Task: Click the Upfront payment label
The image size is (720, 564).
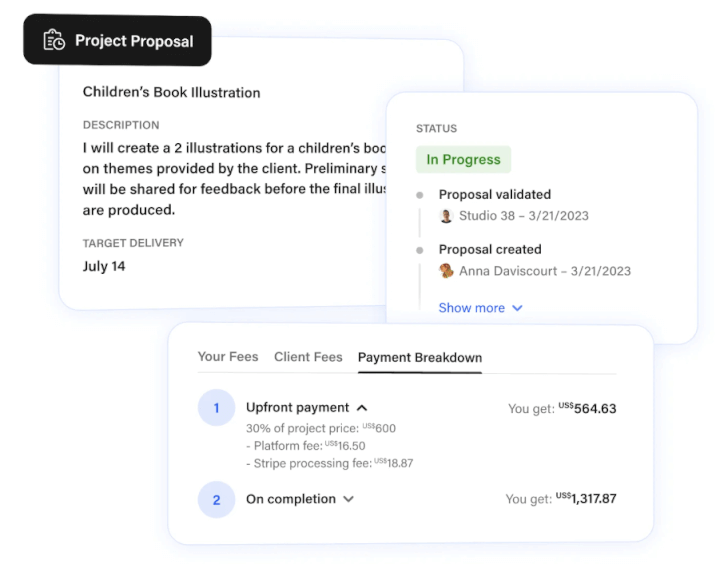Action: click(x=298, y=407)
